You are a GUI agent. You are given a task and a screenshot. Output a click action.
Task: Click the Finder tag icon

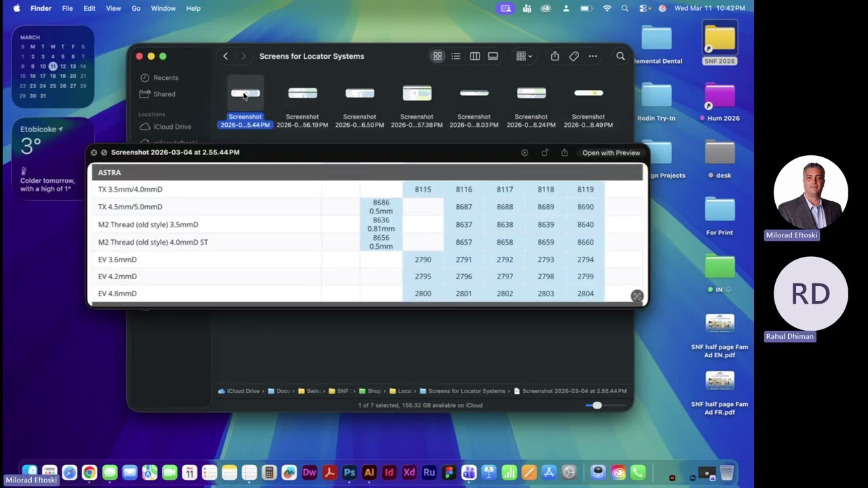click(574, 56)
